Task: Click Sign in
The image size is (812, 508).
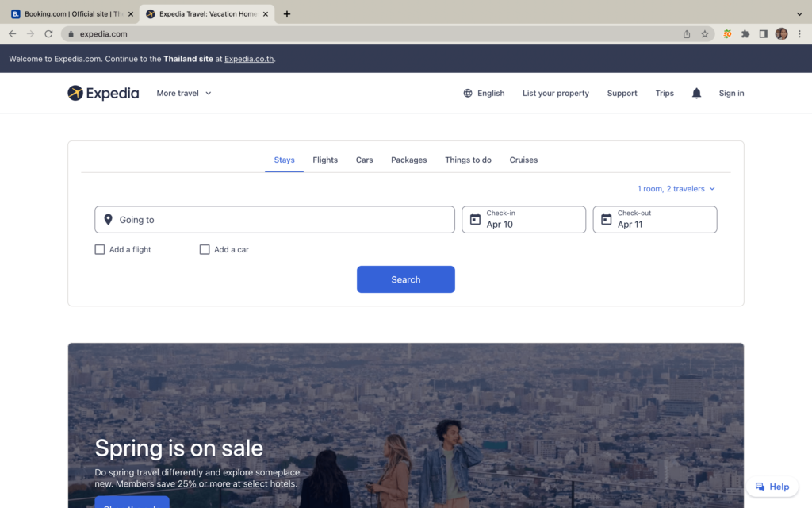Action: [731, 94]
